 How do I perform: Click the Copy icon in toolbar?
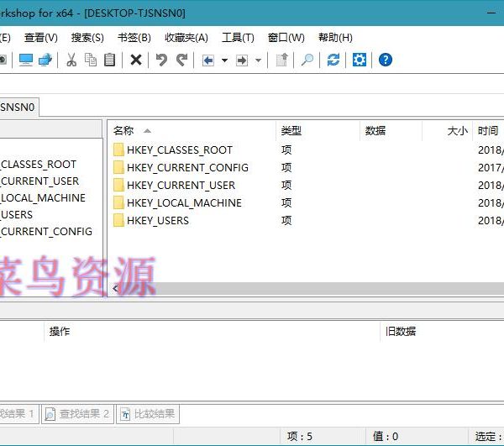90,60
